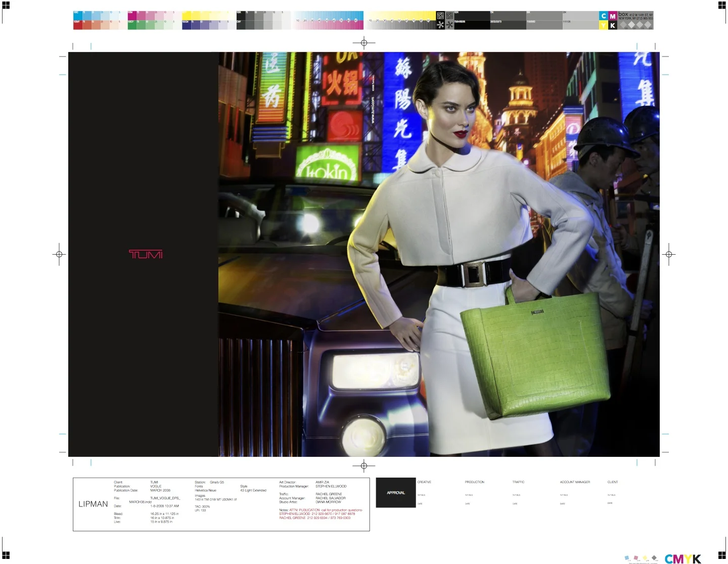Click the 'AMIR ZIA' art director name

[322, 482]
